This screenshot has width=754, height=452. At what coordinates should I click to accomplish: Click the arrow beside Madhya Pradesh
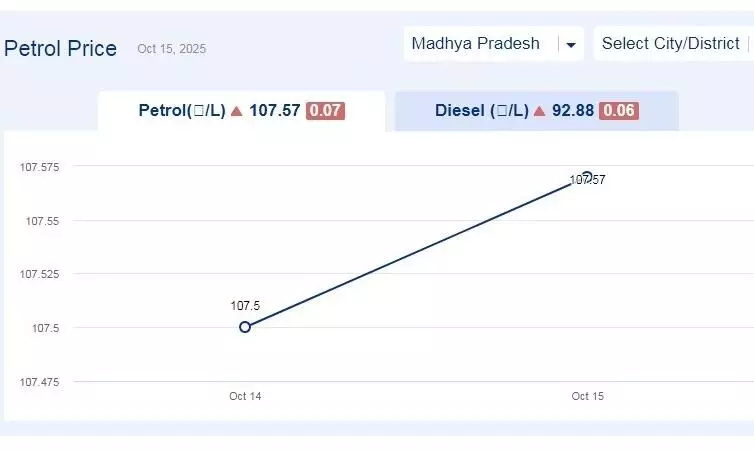(571, 45)
